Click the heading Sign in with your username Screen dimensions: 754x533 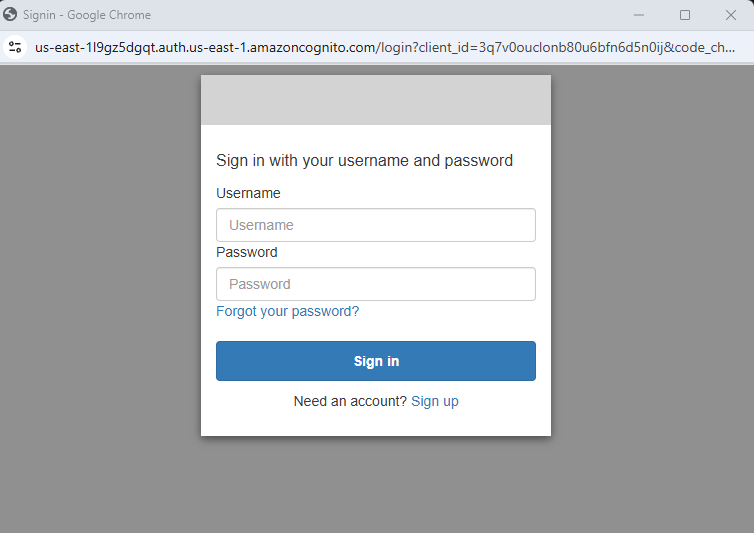click(364, 161)
